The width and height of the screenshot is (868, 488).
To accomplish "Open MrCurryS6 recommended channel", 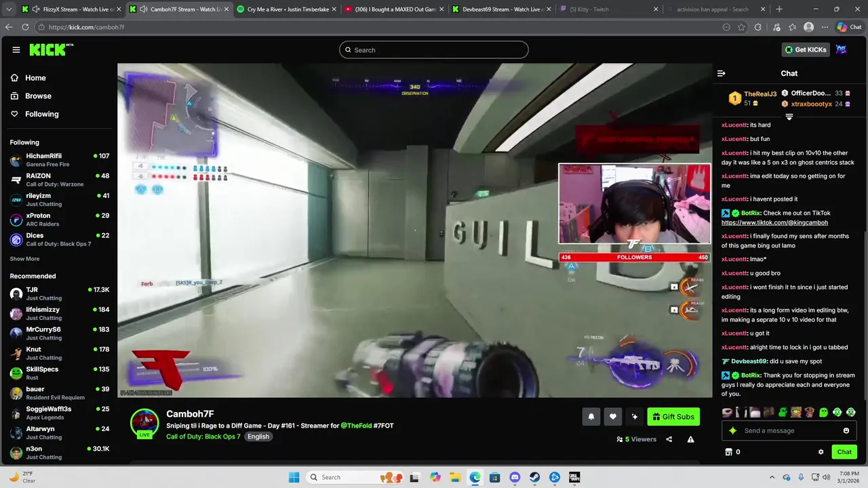I will pos(59,333).
